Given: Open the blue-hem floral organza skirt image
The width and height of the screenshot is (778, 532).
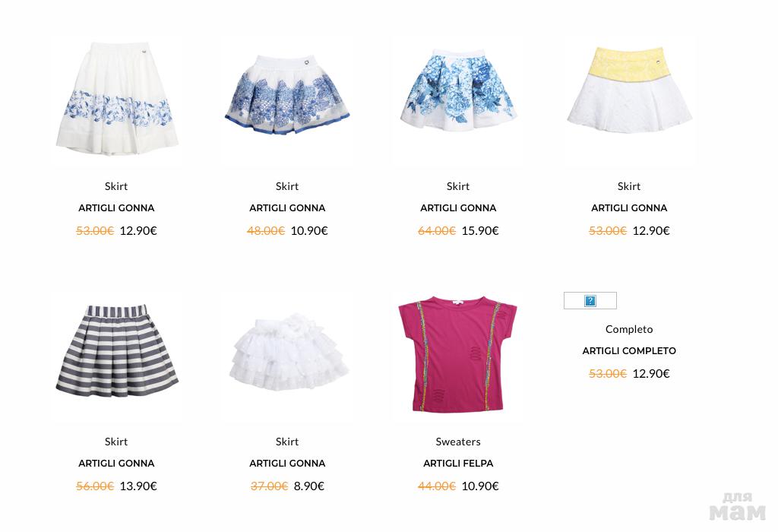Looking at the screenshot, I should [287, 95].
